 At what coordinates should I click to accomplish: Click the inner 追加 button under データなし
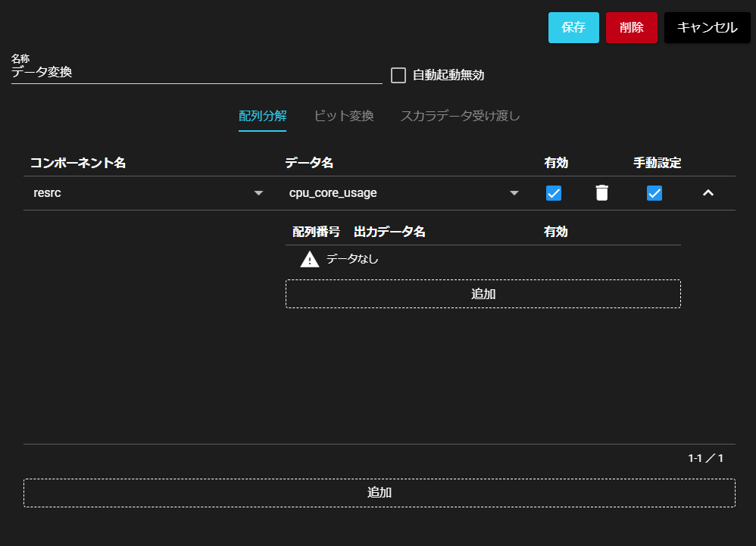pos(483,294)
